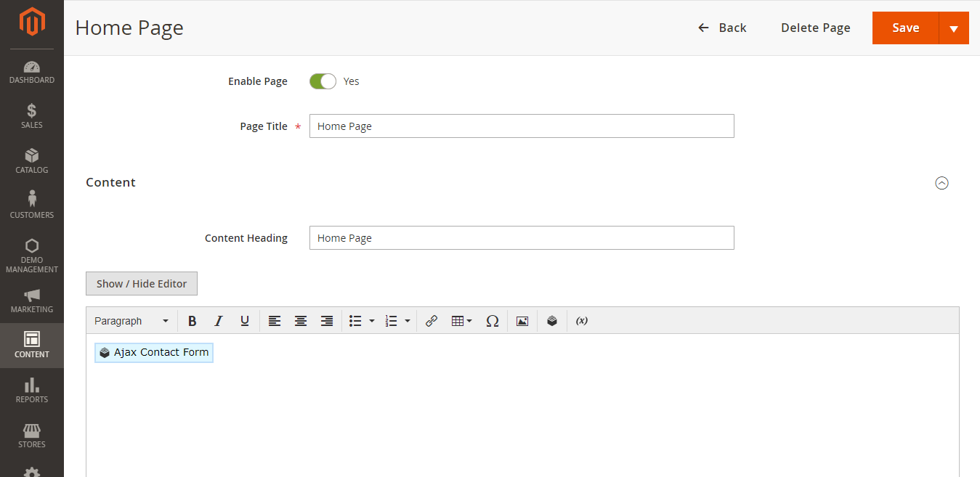Insert a Magento variable

tap(581, 320)
